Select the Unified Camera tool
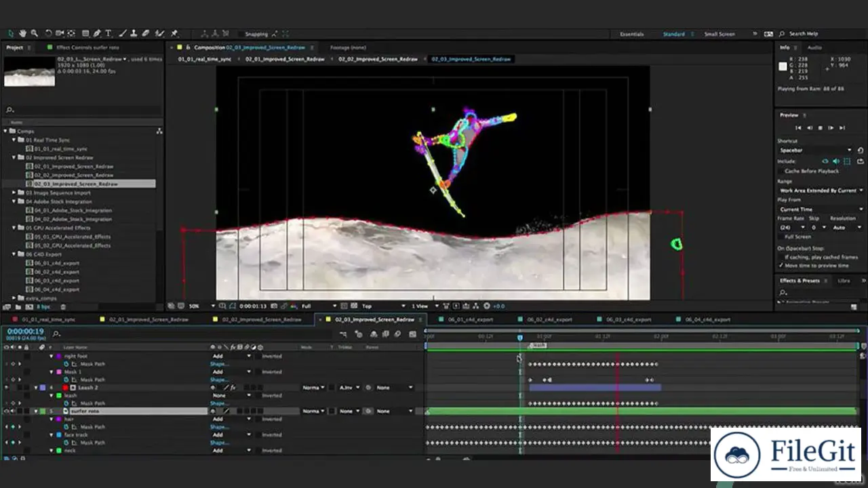The image size is (868, 488). pos(60,33)
